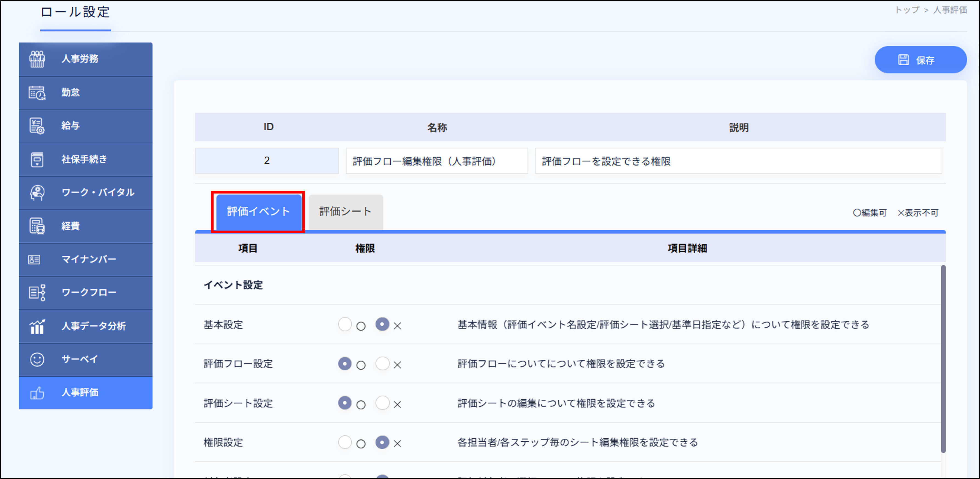
Task: Enable 編集可 permission for 権限設定
Action: 345,442
